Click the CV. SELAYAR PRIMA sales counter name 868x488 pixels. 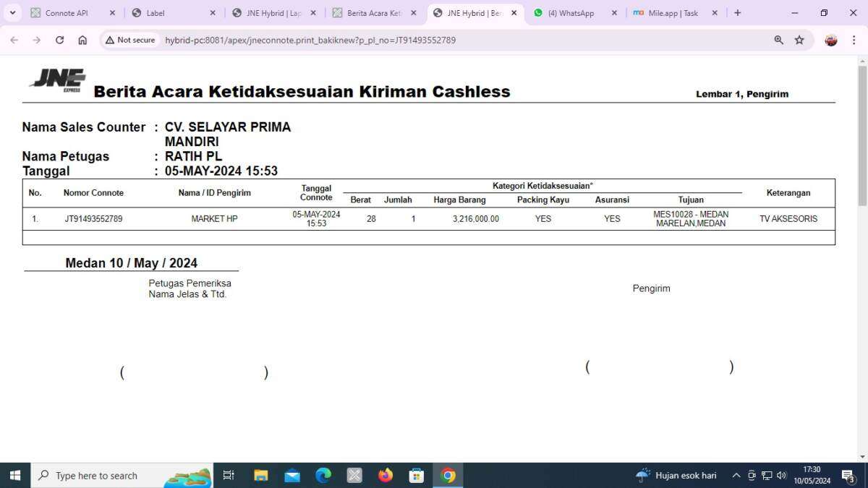point(228,134)
